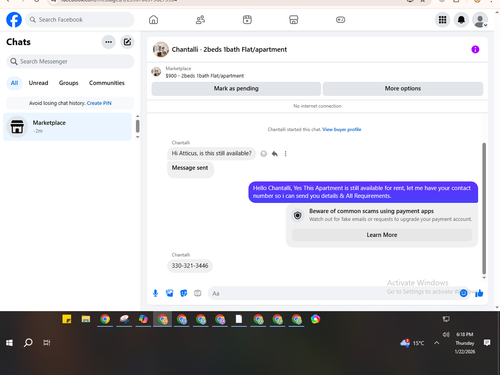Open the Marketplace icon in top navigation
The width and height of the screenshot is (500, 375).
(294, 20)
